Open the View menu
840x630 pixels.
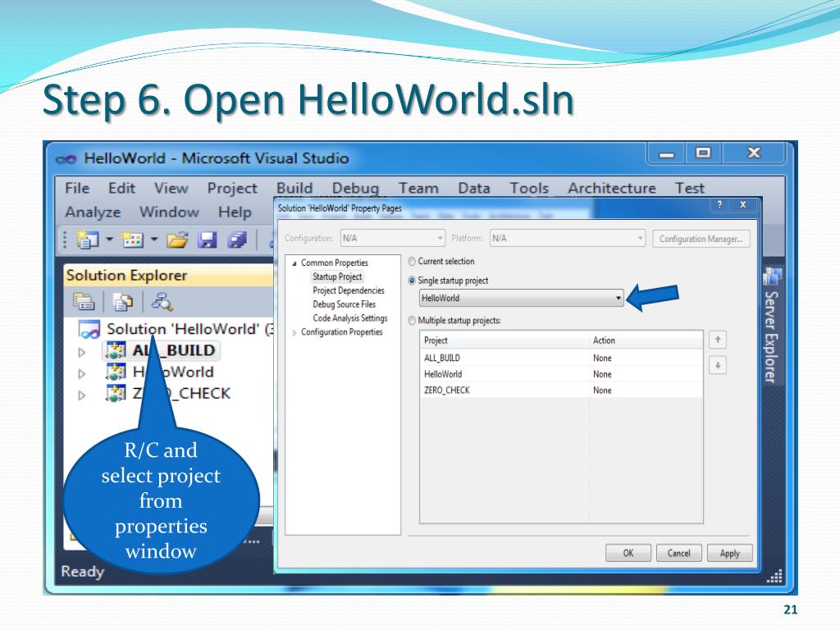(x=171, y=188)
